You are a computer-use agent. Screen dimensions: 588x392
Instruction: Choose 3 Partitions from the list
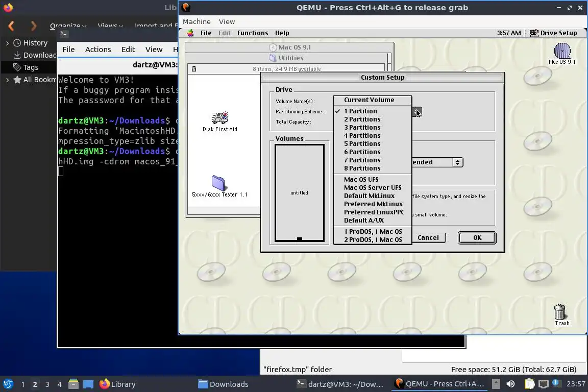pos(373,128)
